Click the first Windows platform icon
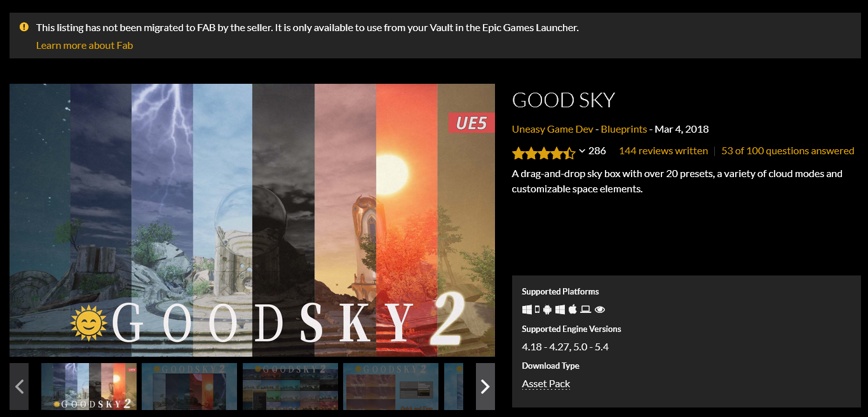Viewport: 868px width, 417px height. point(527,310)
